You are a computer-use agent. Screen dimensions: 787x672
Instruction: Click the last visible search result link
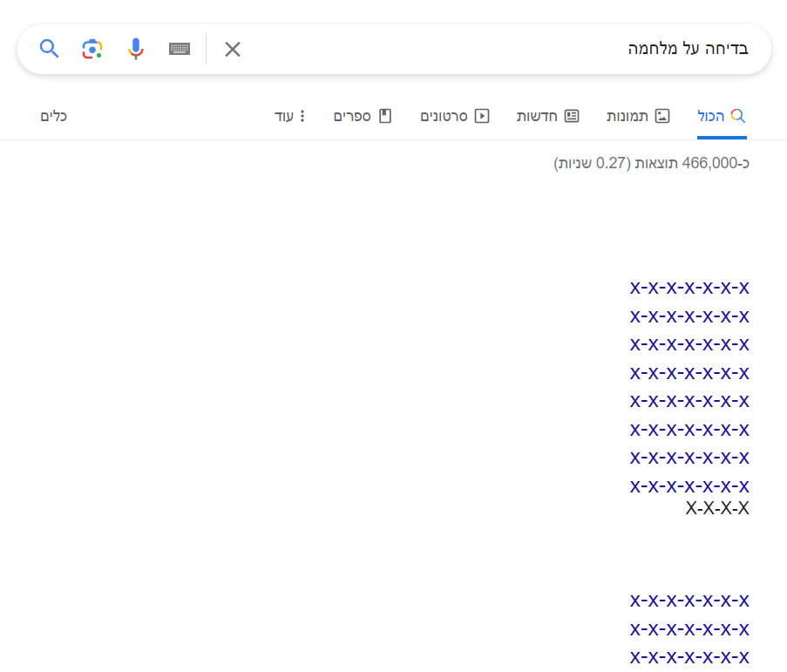689,657
